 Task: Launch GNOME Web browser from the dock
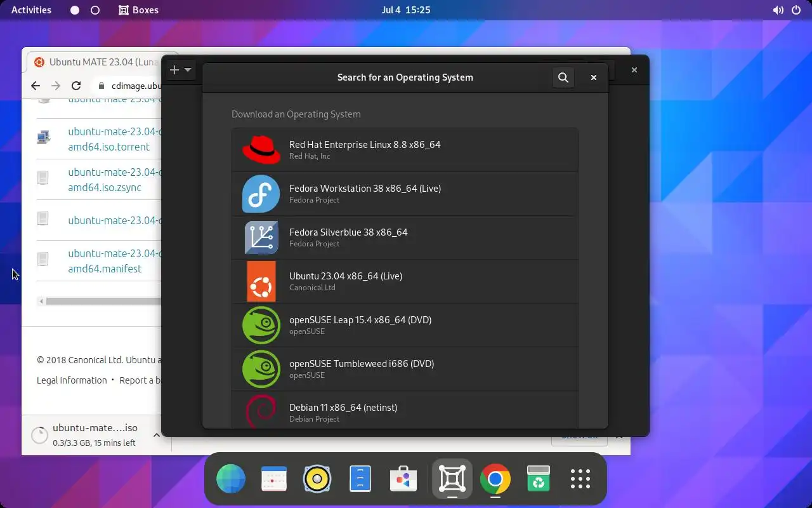point(231,479)
